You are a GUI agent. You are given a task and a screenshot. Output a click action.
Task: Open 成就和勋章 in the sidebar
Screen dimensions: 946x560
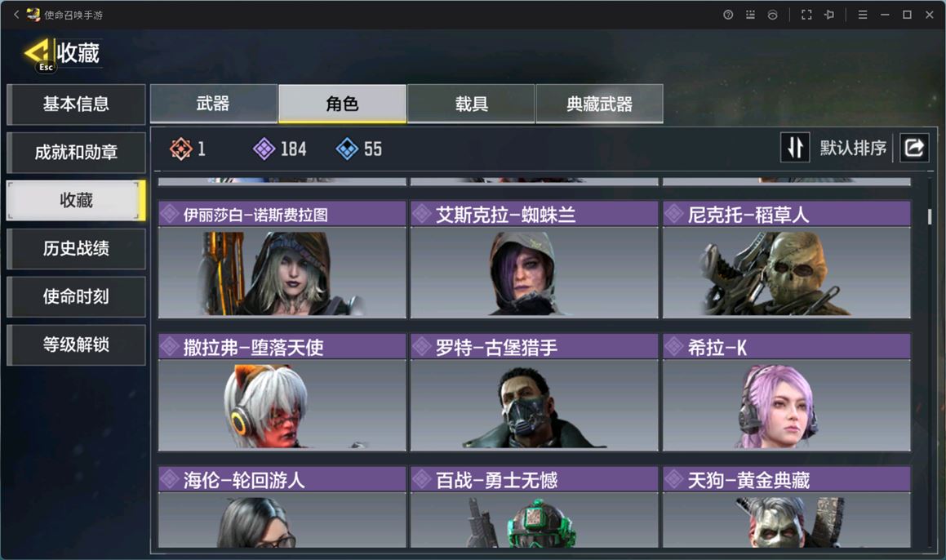coord(76,152)
